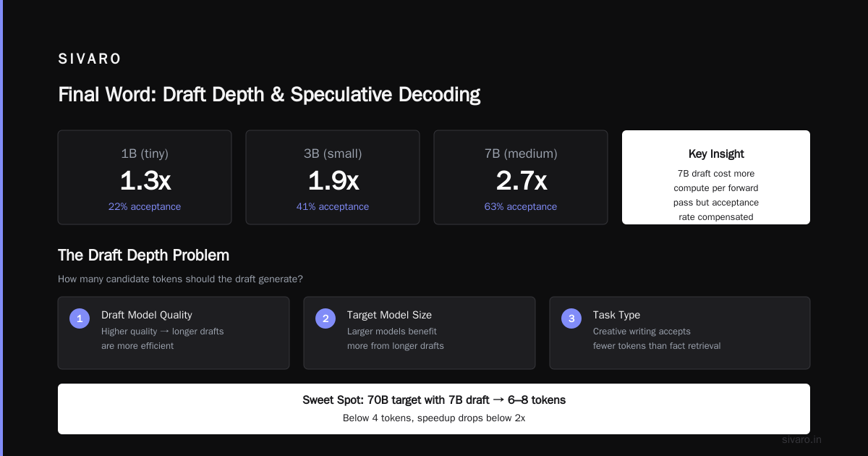Click the number 3 circle badge

(x=571, y=318)
